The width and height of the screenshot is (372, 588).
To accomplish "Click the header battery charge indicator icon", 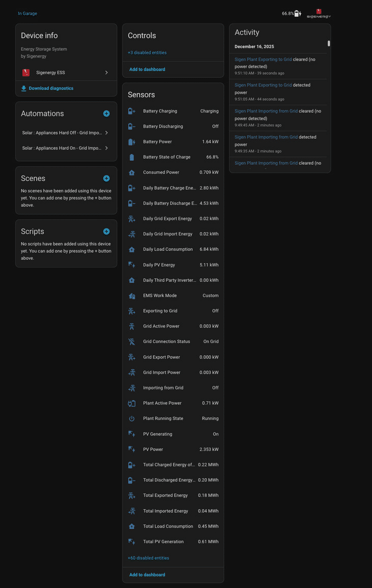I will tap(298, 14).
